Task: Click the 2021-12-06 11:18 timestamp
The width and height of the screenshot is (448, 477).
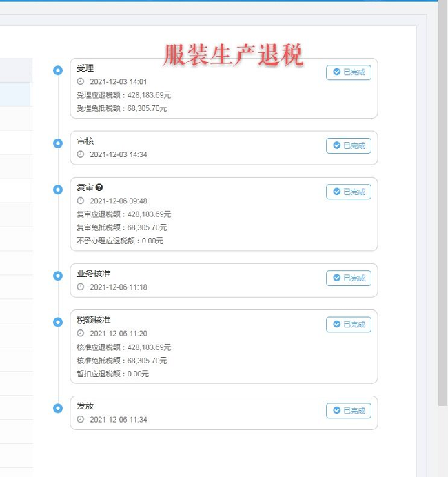Action: (x=119, y=287)
